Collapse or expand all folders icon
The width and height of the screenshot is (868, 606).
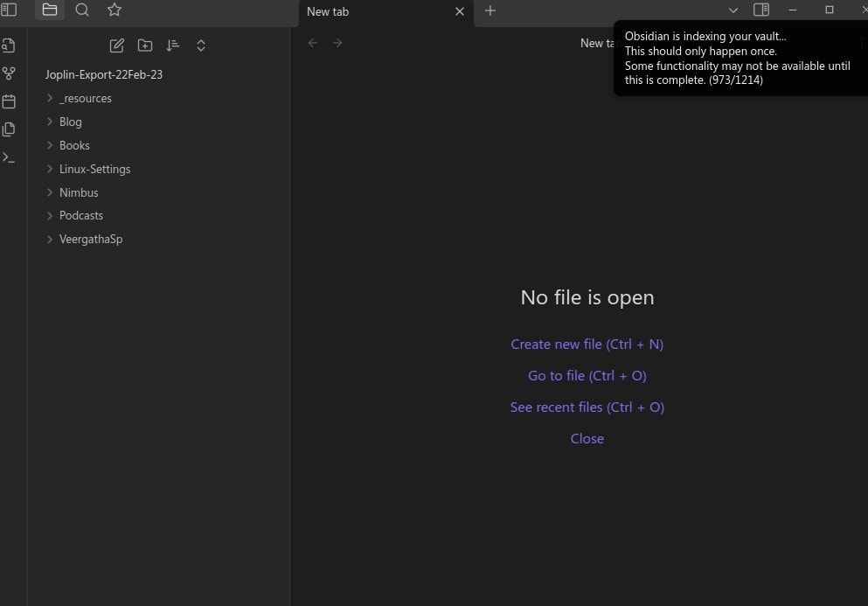click(x=201, y=45)
